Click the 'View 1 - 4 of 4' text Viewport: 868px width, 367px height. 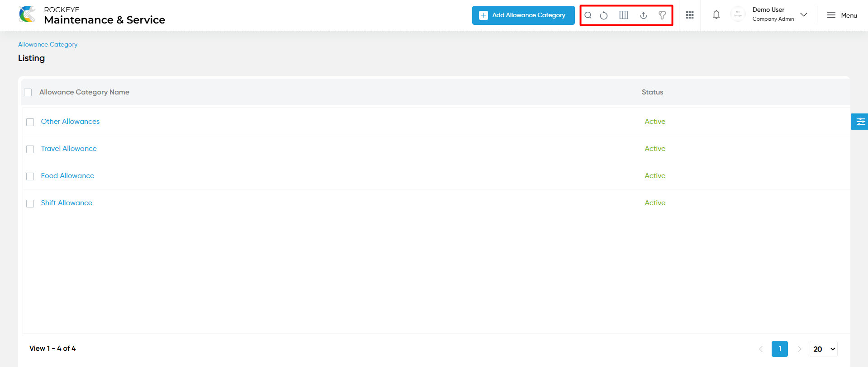pyautogui.click(x=52, y=348)
